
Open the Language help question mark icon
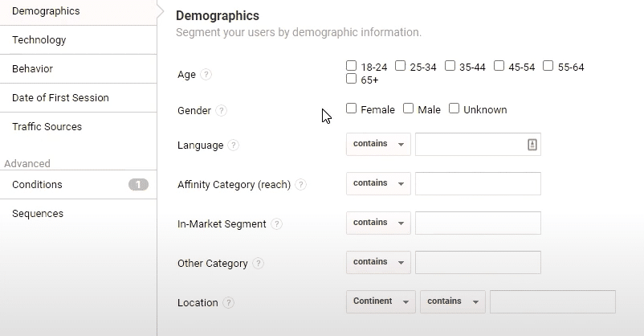click(x=234, y=145)
